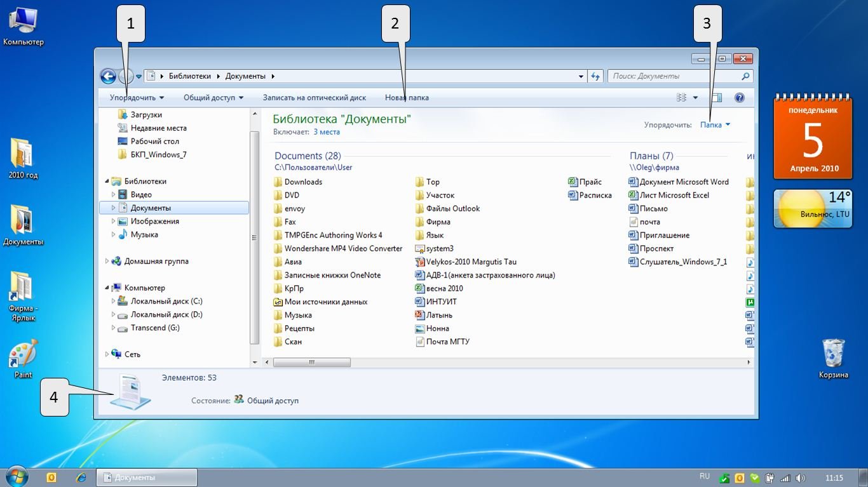
Task: Open the Windows Start button
Action: point(16,476)
